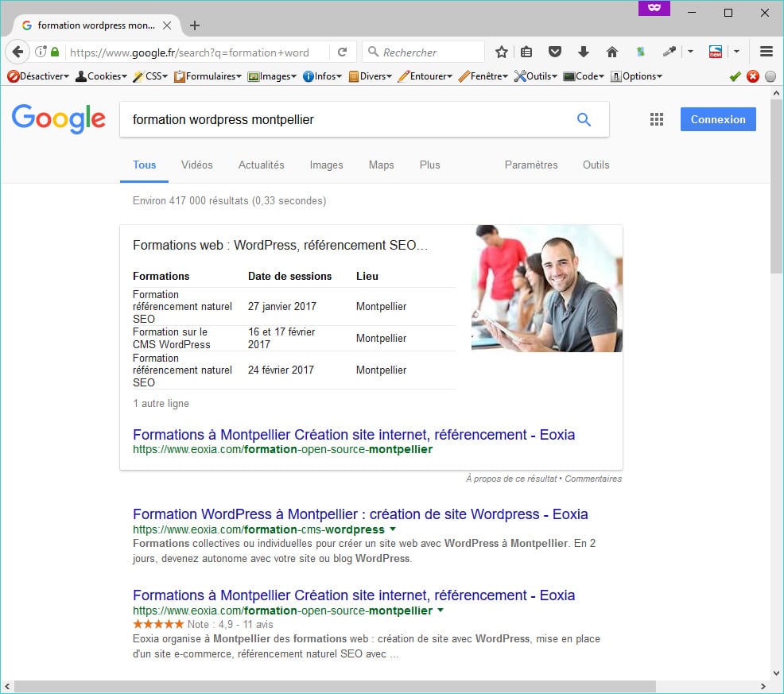784x694 pixels.
Task: Open search Paramètres menu
Action: 531,165
